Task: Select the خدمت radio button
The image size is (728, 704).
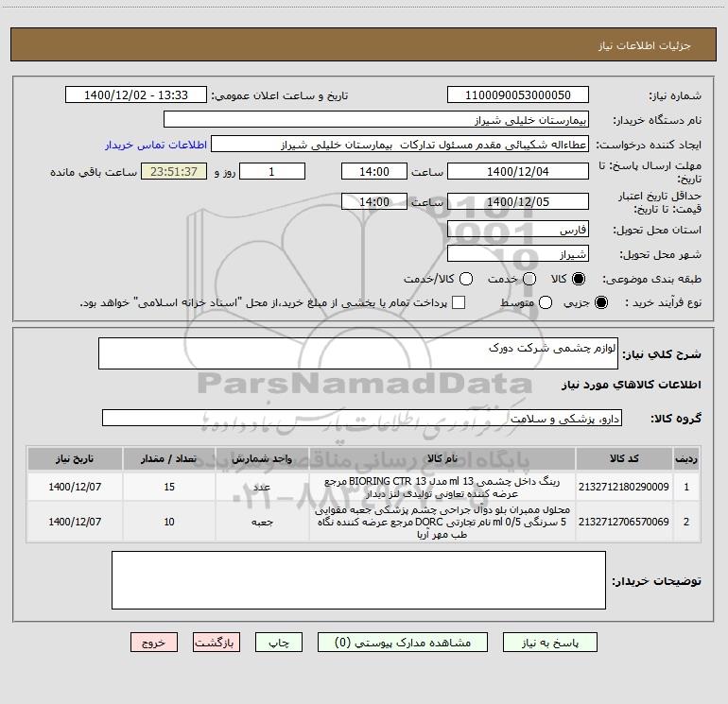Action: pos(529,279)
